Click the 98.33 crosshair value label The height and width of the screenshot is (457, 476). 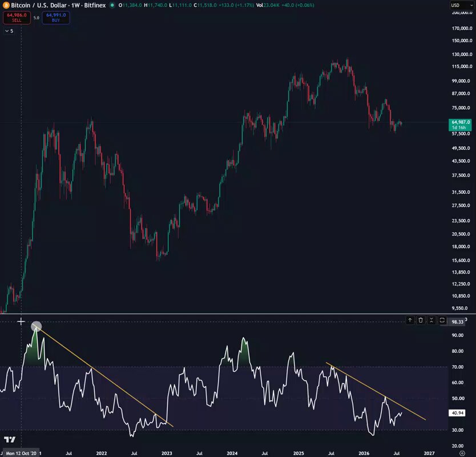(x=458, y=322)
